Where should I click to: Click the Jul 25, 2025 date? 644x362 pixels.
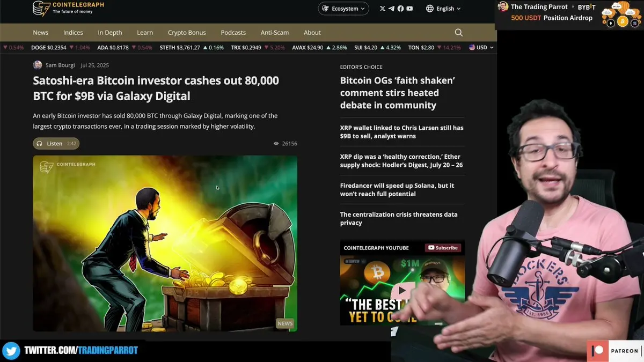pyautogui.click(x=94, y=65)
